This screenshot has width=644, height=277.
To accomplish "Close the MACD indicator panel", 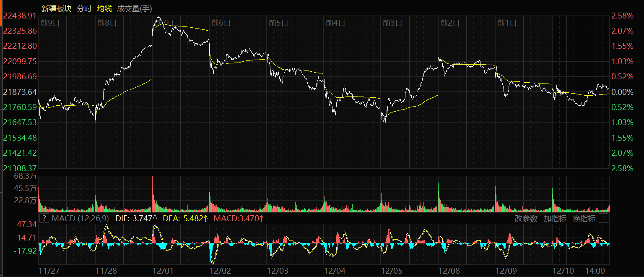I will click(x=603, y=218).
